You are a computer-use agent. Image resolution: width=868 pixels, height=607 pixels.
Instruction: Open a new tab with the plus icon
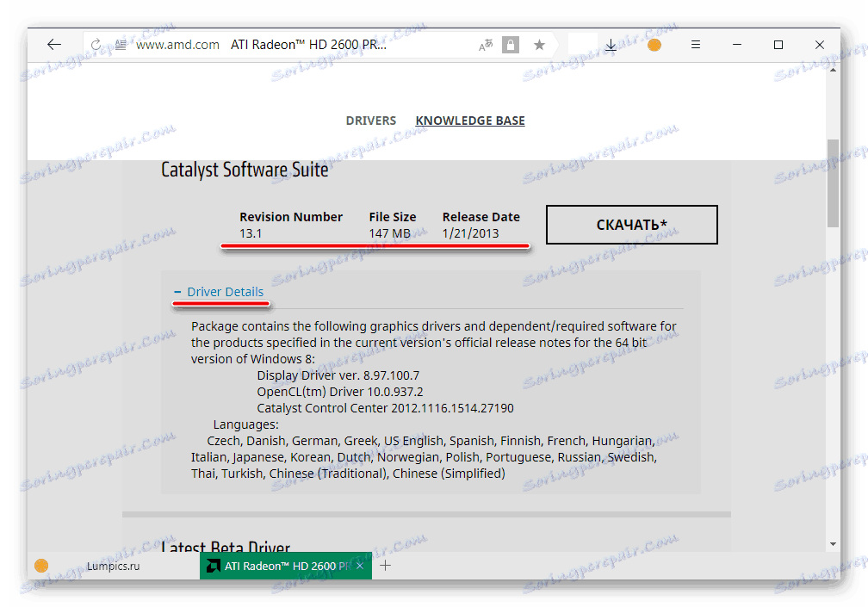pos(385,566)
